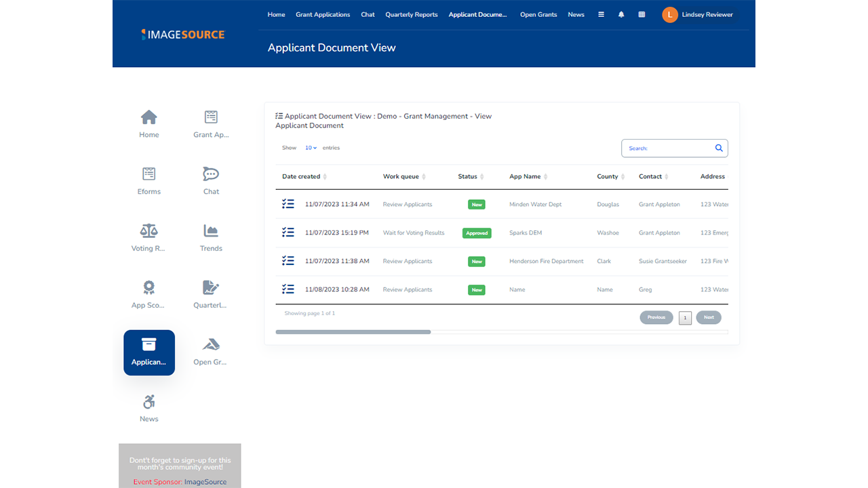Open the Quarterly Reports sidebar icon
Screen dimensions: 868x488
coord(211,287)
